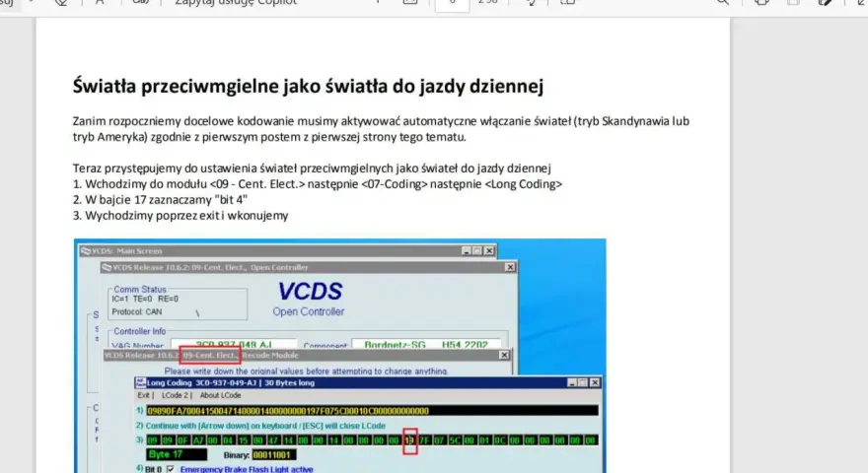Click the 'IC=1 TE=0 RE=0' status line
The image size is (868, 473).
click(145, 299)
